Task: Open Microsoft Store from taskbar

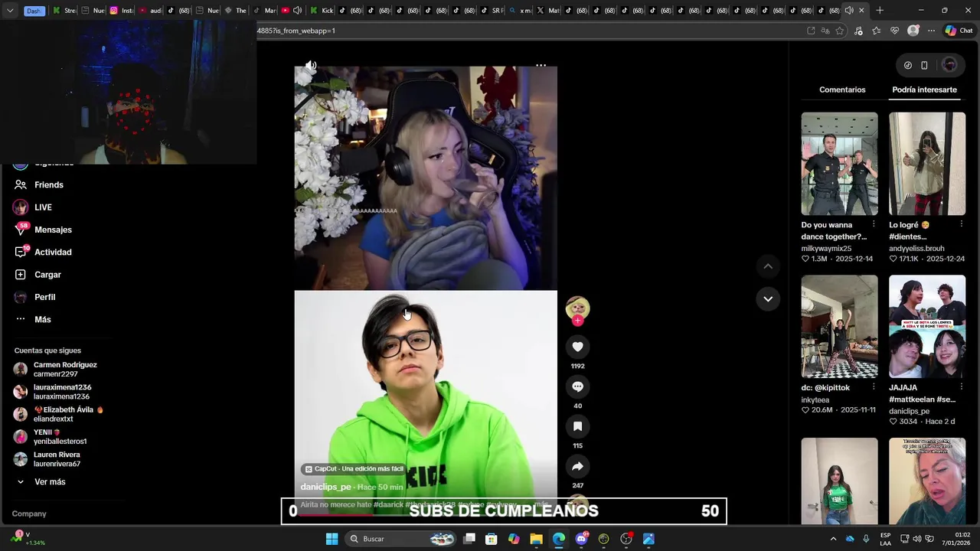Action: coord(492,539)
